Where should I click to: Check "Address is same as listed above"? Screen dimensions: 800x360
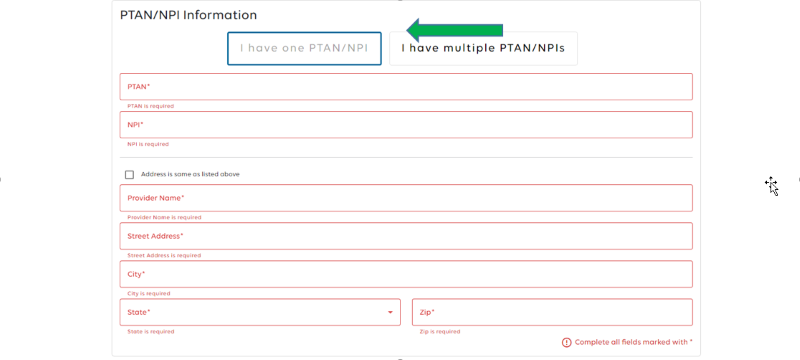pyautogui.click(x=130, y=174)
